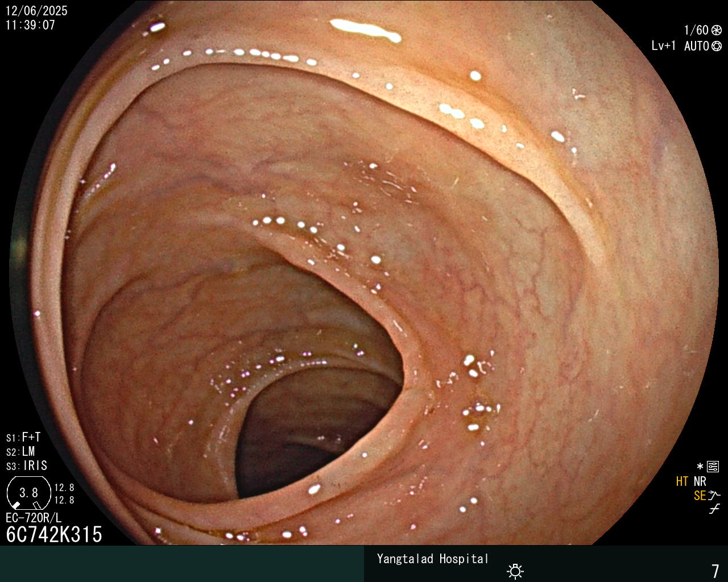
Task: Click the AUTO iris mode text
Action: (x=697, y=46)
